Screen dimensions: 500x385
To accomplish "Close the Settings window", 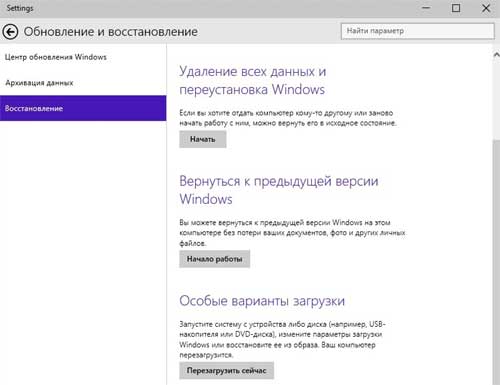I will [x=486, y=8].
